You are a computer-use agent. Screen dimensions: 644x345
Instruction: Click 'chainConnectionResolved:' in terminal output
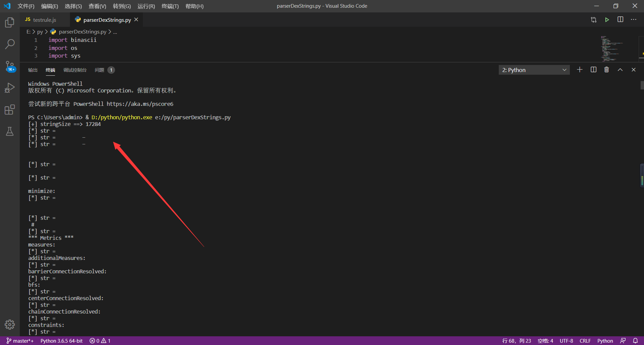(x=64, y=312)
